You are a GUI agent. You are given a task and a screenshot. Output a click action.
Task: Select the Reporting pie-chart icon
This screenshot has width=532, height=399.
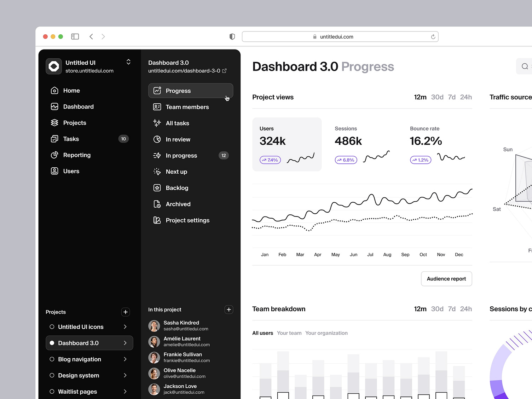pyautogui.click(x=54, y=155)
